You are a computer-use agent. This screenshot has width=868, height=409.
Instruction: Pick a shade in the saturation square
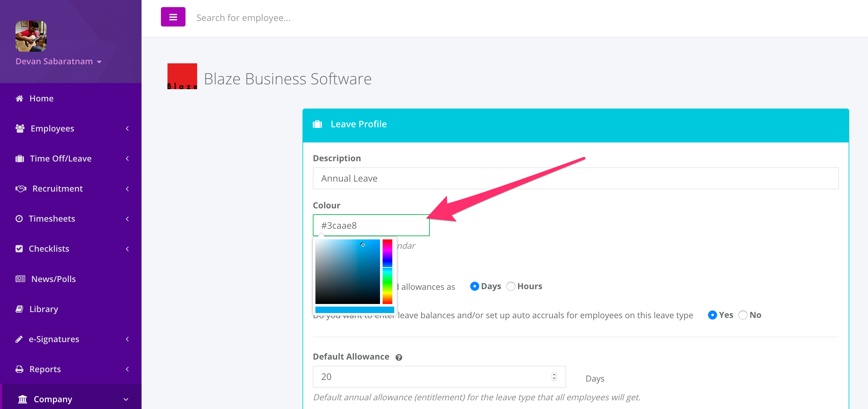(347, 272)
